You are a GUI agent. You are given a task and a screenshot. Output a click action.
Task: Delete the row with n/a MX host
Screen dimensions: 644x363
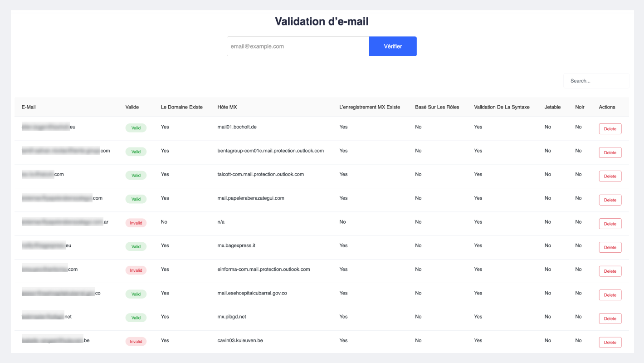click(x=610, y=224)
